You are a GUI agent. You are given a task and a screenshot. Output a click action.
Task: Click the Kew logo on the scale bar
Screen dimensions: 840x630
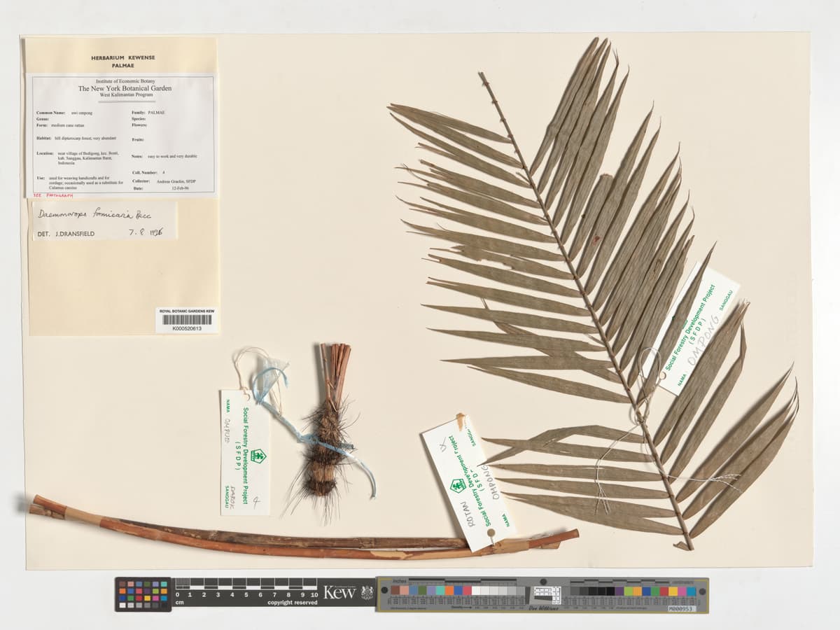339,592
